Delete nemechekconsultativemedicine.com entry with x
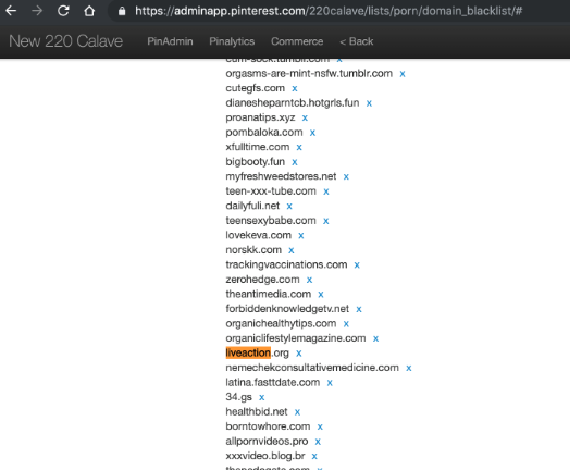 click(x=409, y=368)
